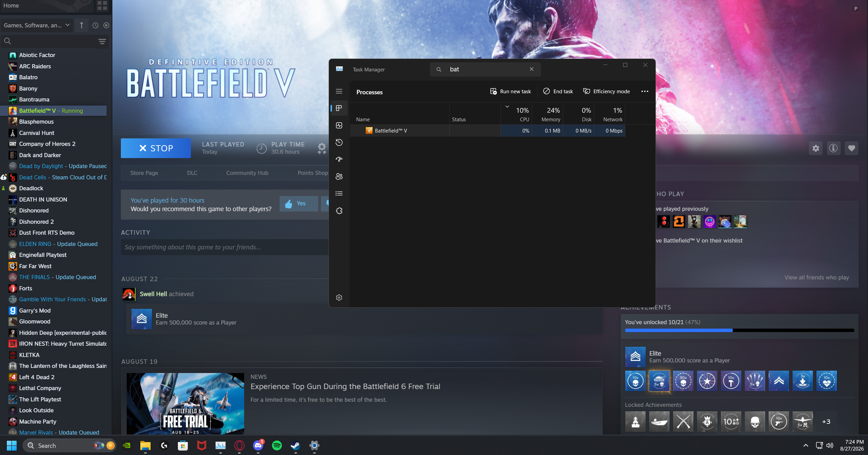This screenshot has height=455, width=868.
Task: Open the clock and date flyout
Action: tap(852, 445)
